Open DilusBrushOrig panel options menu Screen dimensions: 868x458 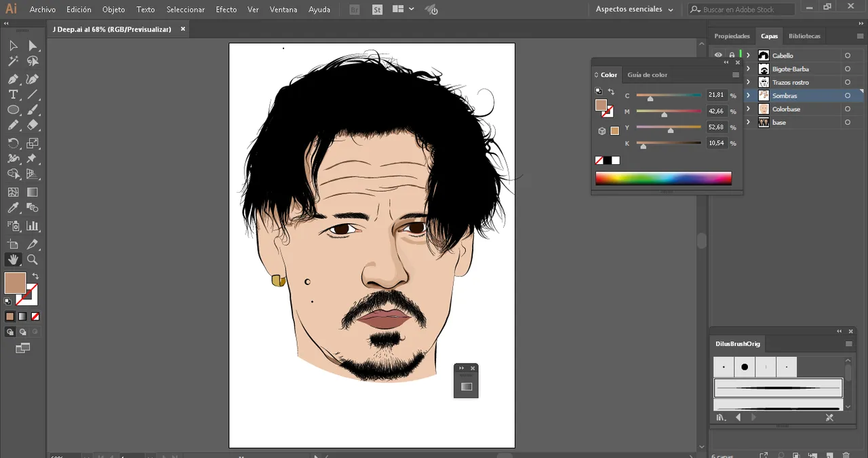848,344
